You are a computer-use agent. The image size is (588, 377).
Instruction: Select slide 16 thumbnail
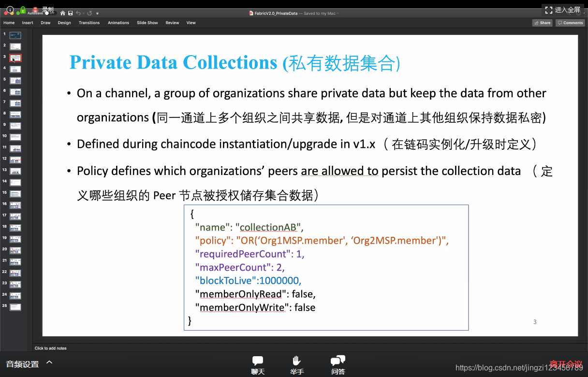pos(15,205)
